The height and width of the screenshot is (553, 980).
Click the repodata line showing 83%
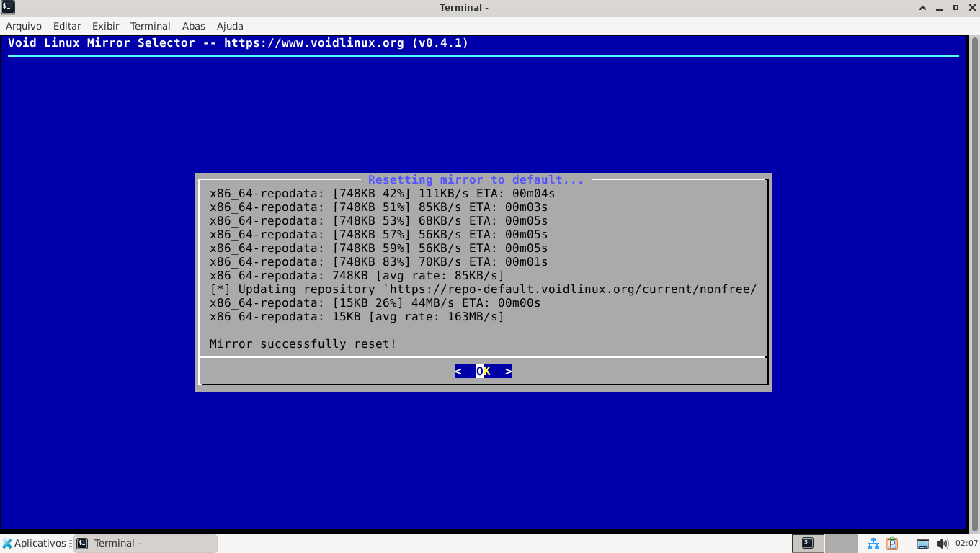pos(379,262)
